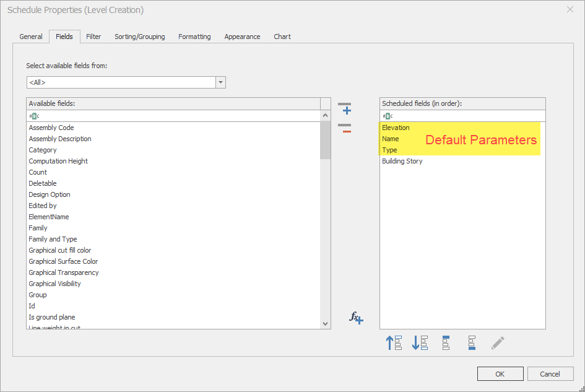Select Design Option field
The width and height of the screenshot is (585, 392).
coord(173,194)
